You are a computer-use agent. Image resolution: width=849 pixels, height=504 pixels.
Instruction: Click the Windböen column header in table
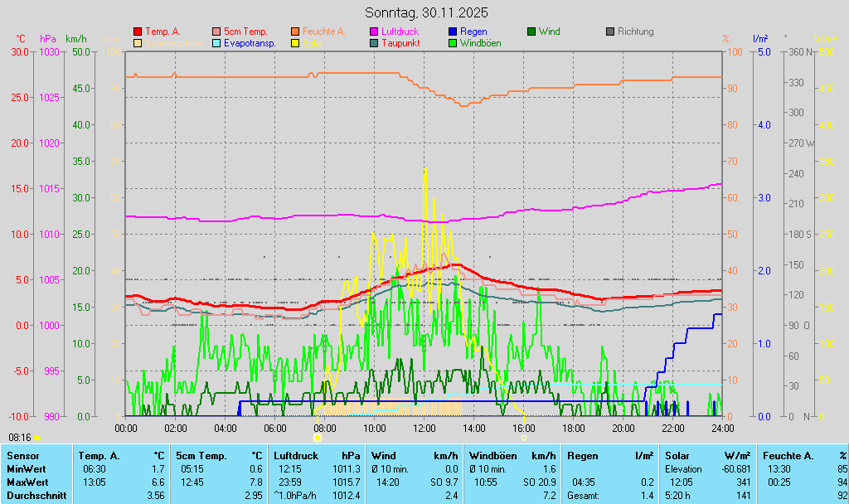point(493,455)
